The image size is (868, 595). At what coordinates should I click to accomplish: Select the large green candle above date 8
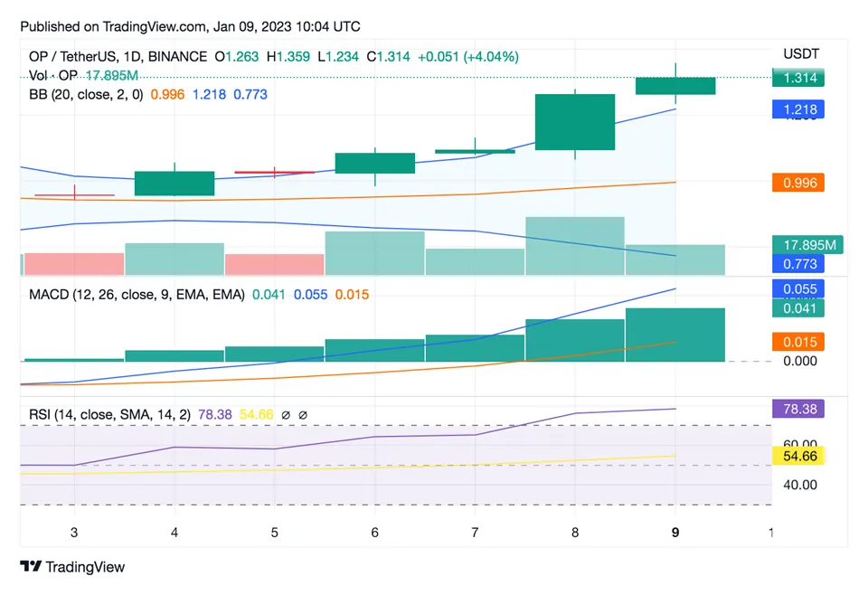click(x=575, y=122)
